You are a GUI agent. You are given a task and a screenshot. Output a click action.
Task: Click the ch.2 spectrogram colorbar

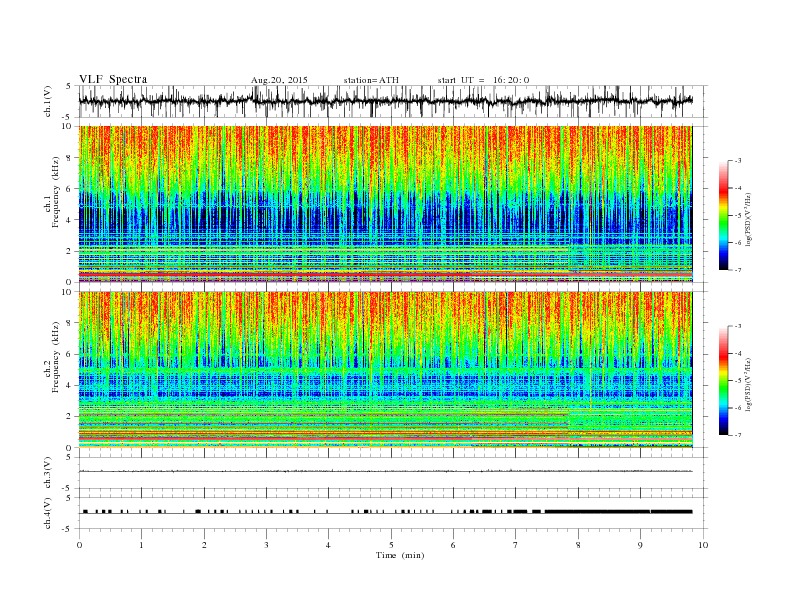723,380
